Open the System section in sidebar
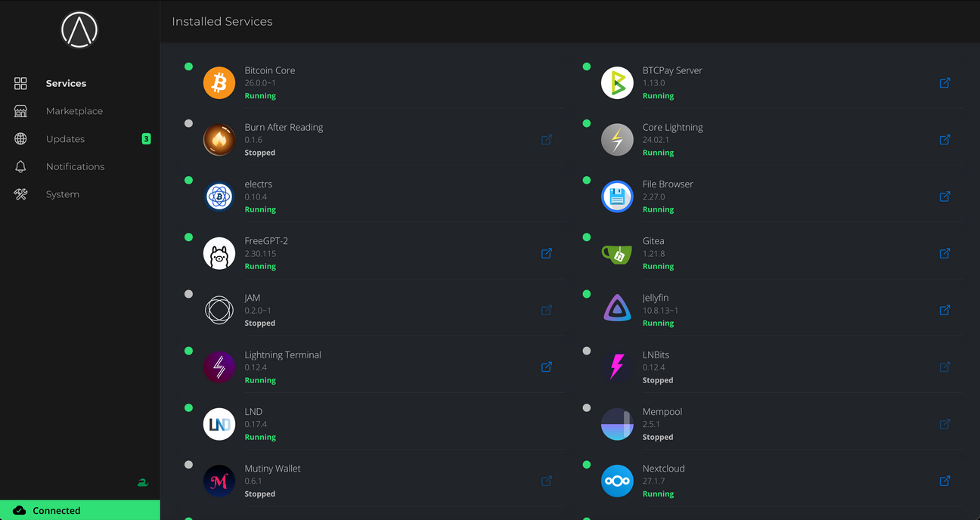Viewport: 980px width, 520px height. 62,193
